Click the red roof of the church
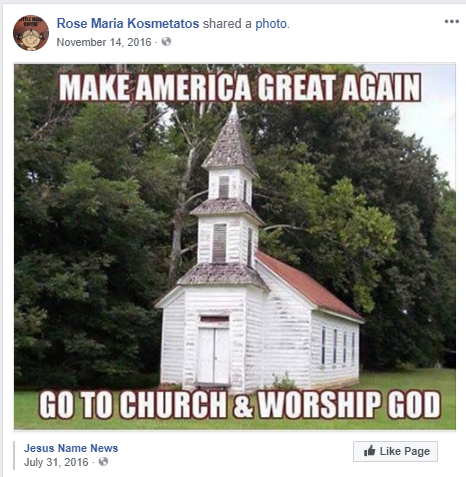This screenshot has width=466, height=477. (306, 285)
